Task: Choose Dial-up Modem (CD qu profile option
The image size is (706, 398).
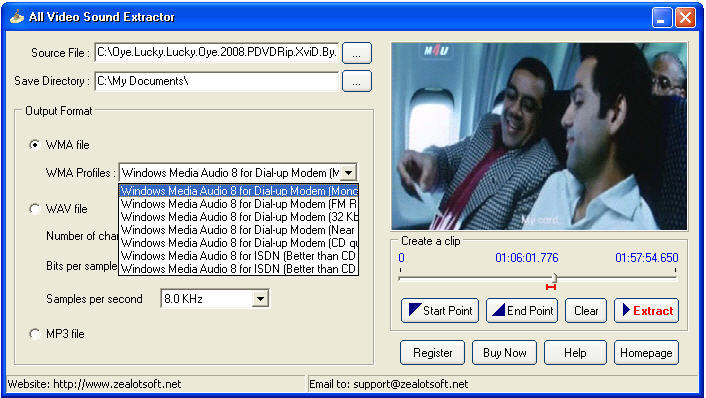Action: tap(239, 243)
